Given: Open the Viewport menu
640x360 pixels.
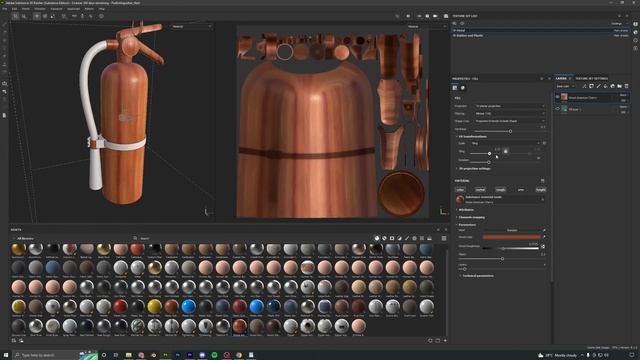Looking at the screenshot, I should [x=56, y=9].
